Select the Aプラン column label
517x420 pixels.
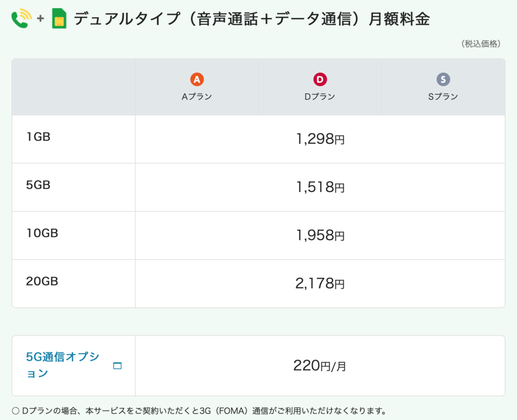pyautogui.click(x=197, y=96)
